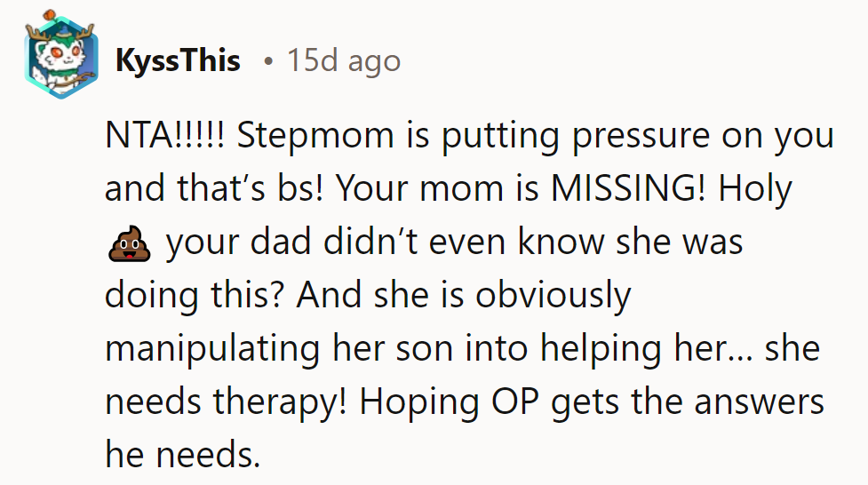Click the poop emoji in the comment
The width and height of the screenshot is (868, 485).
pyautogui.click(x=129, y=242)
